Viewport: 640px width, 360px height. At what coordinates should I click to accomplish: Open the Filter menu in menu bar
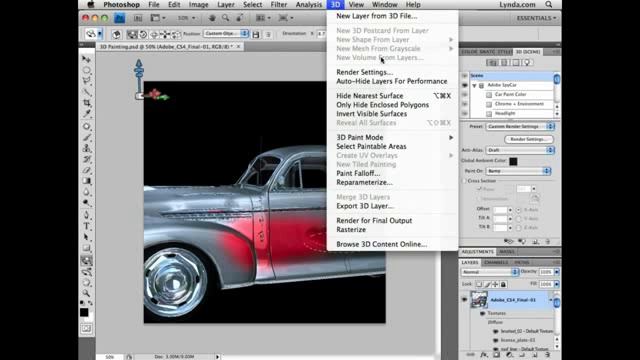[x=279, y=4]
